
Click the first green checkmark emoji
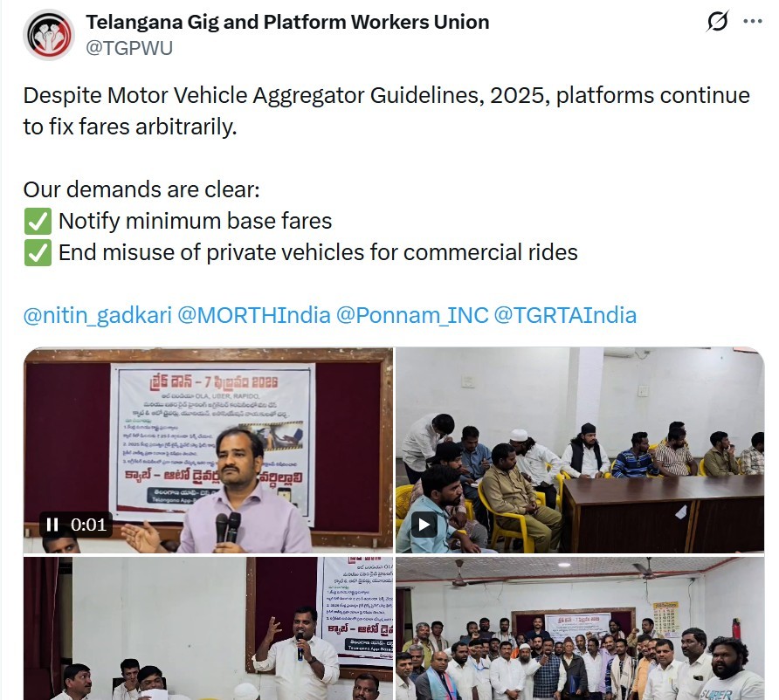coord(38,222)
